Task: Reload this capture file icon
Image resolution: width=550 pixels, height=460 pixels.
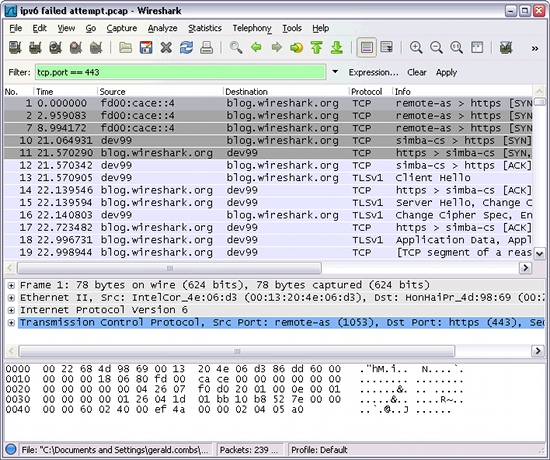Action: point(186,47)
